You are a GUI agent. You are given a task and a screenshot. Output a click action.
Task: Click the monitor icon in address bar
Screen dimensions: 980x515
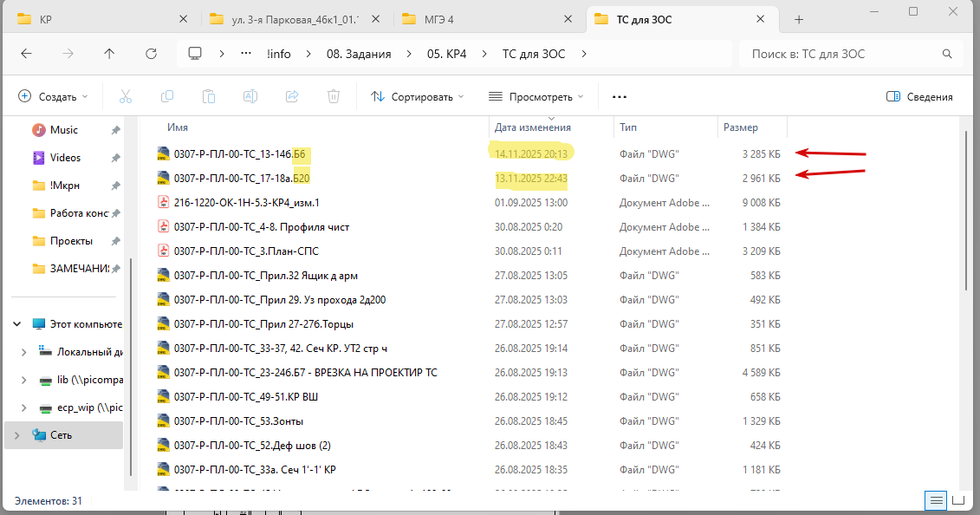[x=195, y=54]
